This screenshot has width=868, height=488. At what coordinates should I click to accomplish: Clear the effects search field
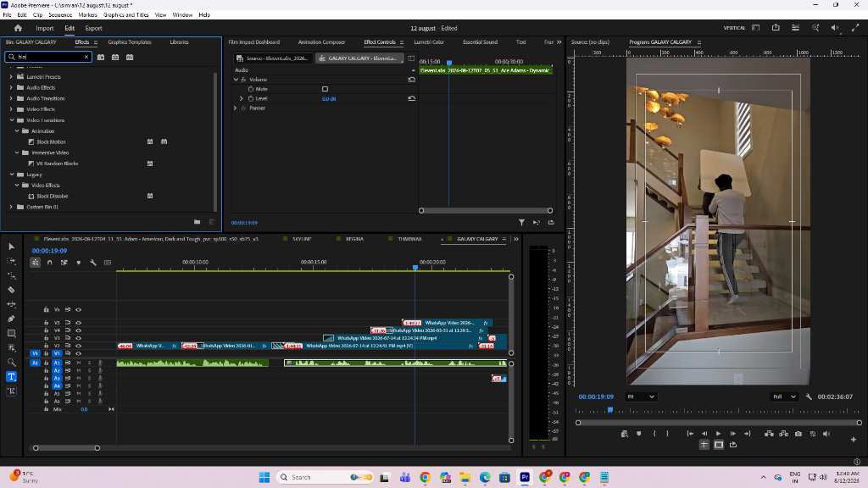(x=86, y=57)
